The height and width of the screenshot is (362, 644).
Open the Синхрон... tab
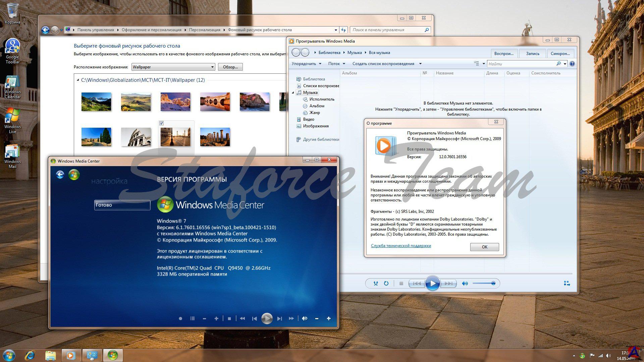pos(560,54)
